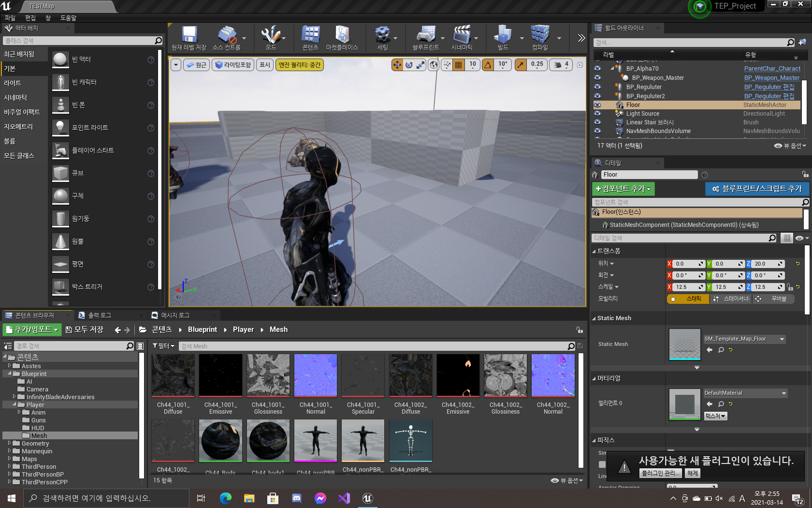Screen dimensions: 812x508
Task: Browse to the static mesh asset
Action: click(x=721, y=350)
